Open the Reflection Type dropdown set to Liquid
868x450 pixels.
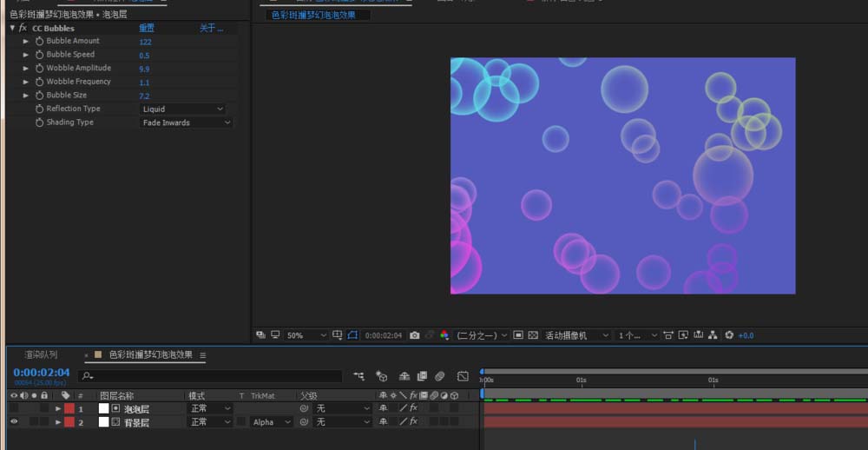pos(183,109)
